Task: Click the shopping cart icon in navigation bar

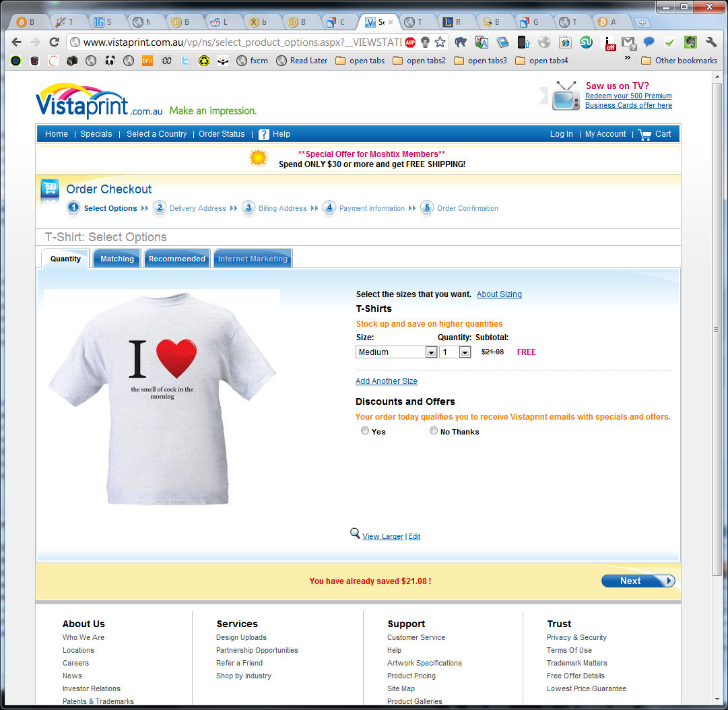Action: 644,134
